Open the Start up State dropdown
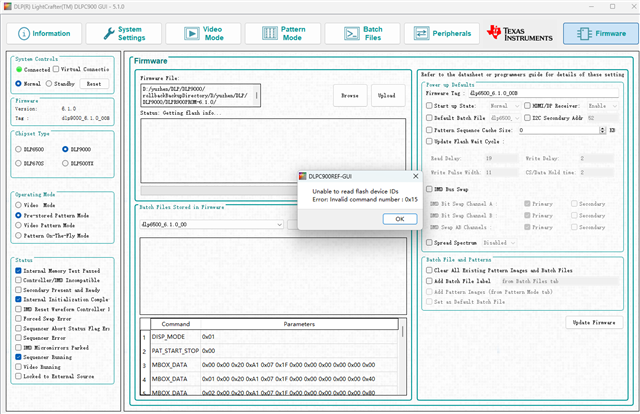 point(505,106)
